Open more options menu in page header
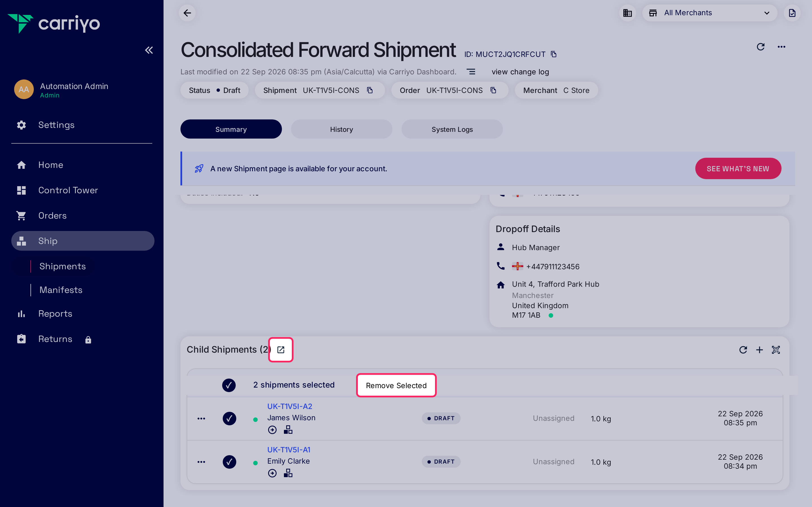 click(782, 46)
